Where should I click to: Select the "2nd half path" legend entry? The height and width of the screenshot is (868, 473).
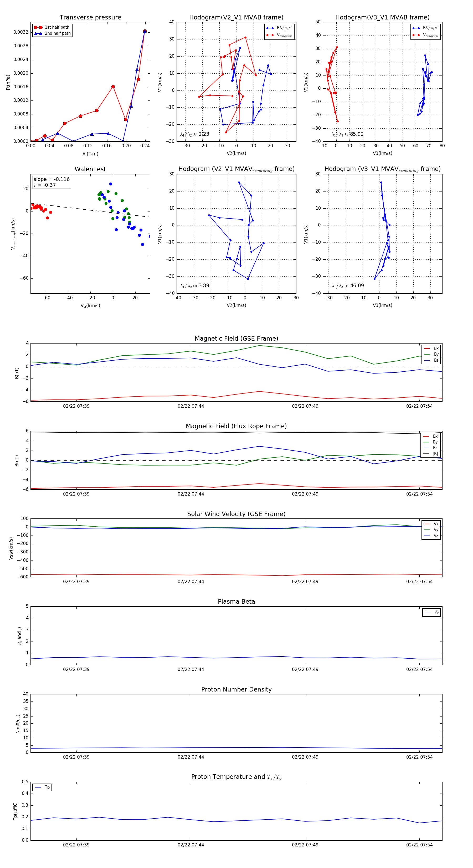click(x=52, y=33)
